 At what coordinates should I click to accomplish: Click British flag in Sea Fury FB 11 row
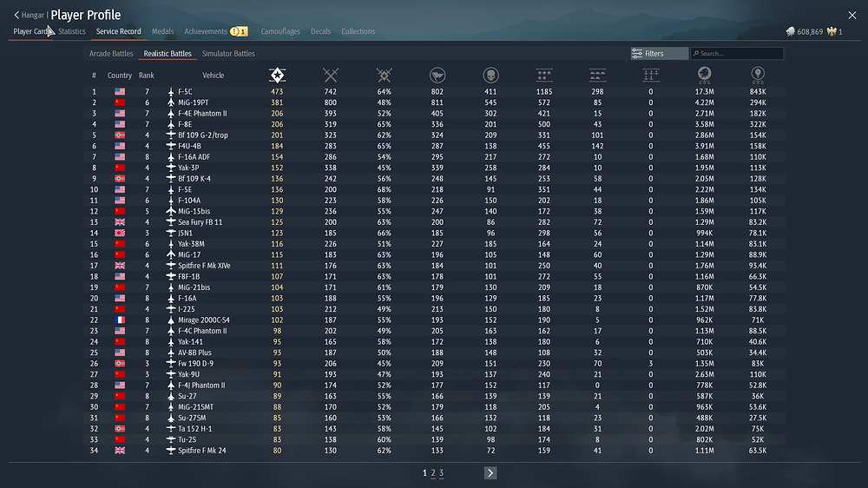click(120, 222)
